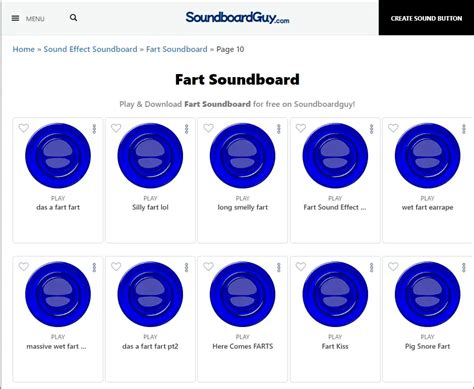This screenshot has height=389, width=474.
Task: Play the 'Here Comes FARTS' blue button
Action: [x=243, y=294]
